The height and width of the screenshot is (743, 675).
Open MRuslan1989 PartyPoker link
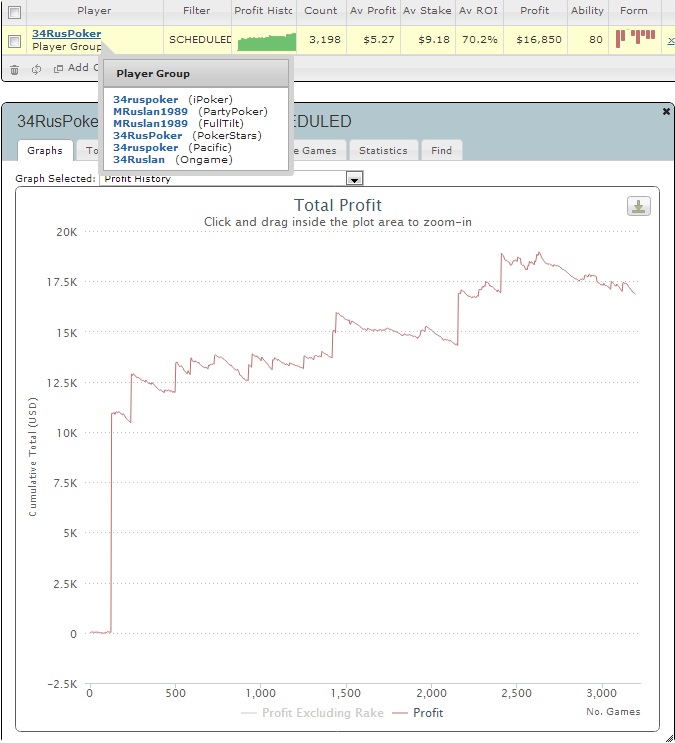(150, 111)
